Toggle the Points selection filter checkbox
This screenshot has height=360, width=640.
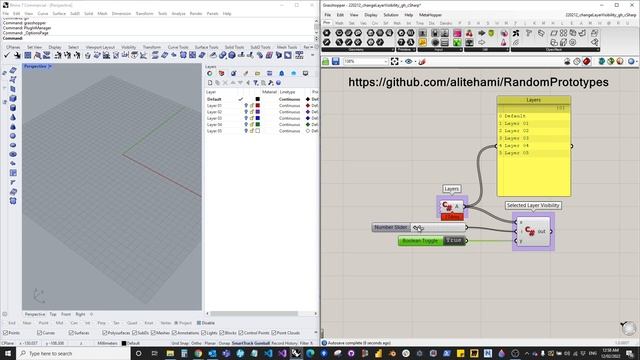click(6, 333)
